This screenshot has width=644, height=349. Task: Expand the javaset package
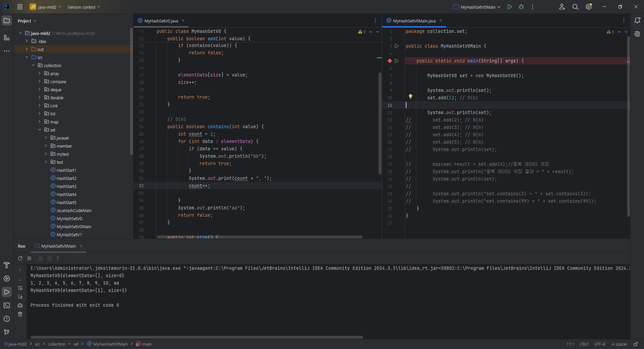tap(46, 138)
